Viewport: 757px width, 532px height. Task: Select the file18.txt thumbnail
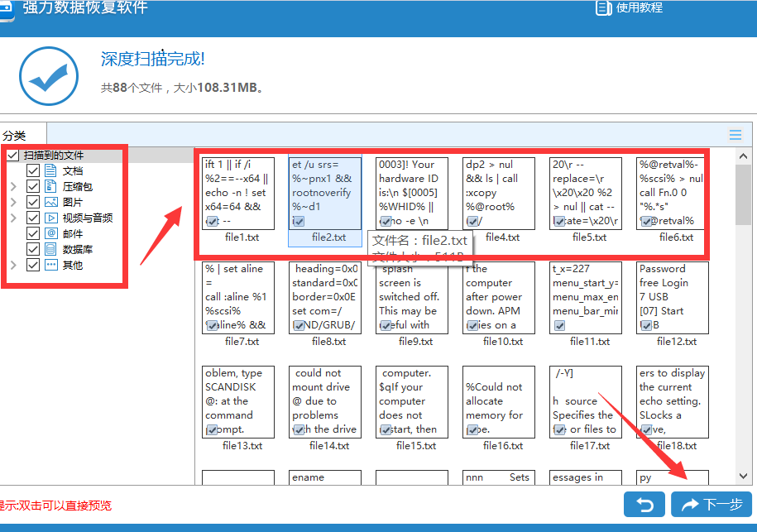pos(673,402)
